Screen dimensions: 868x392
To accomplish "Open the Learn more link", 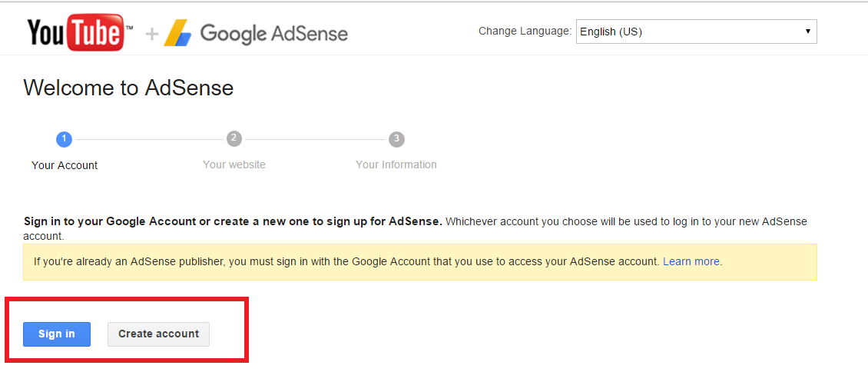I will click(x=691, y=261).
